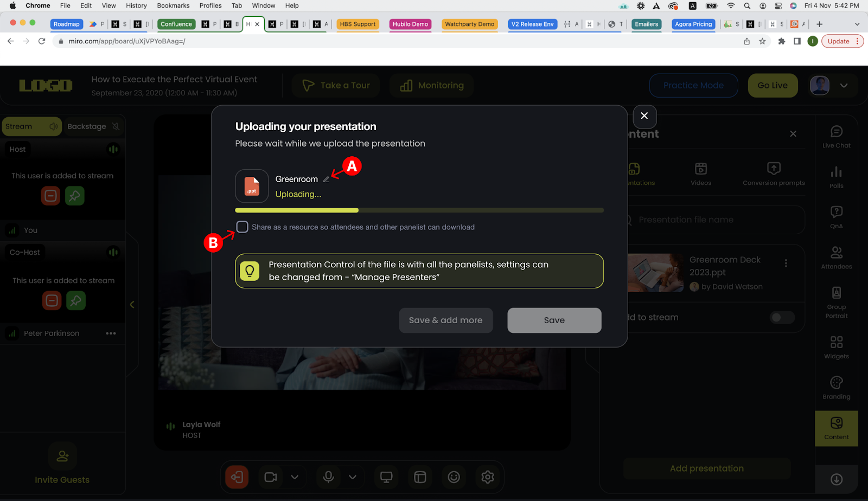Click the Add presentation button
The image size is (868, 501).
click(707, 468)
